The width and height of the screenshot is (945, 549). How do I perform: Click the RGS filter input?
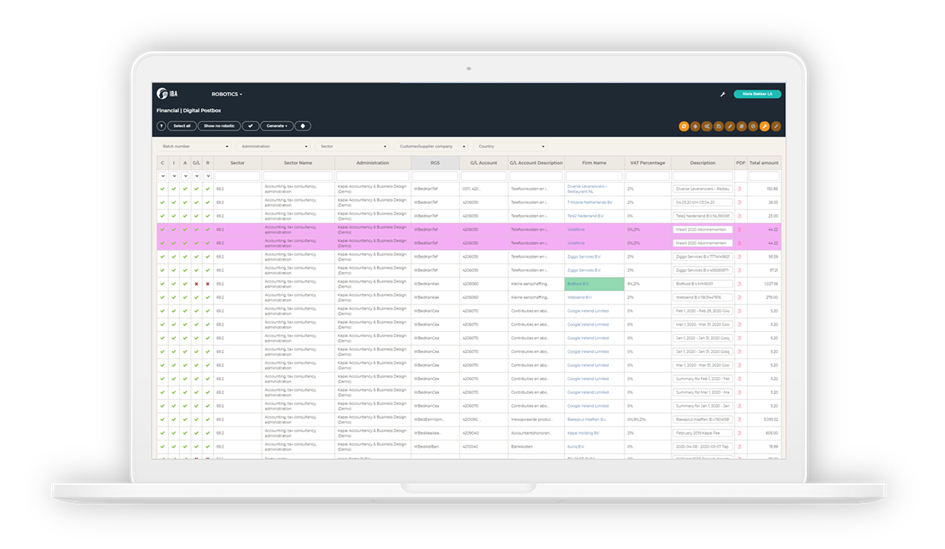point(435,176)
